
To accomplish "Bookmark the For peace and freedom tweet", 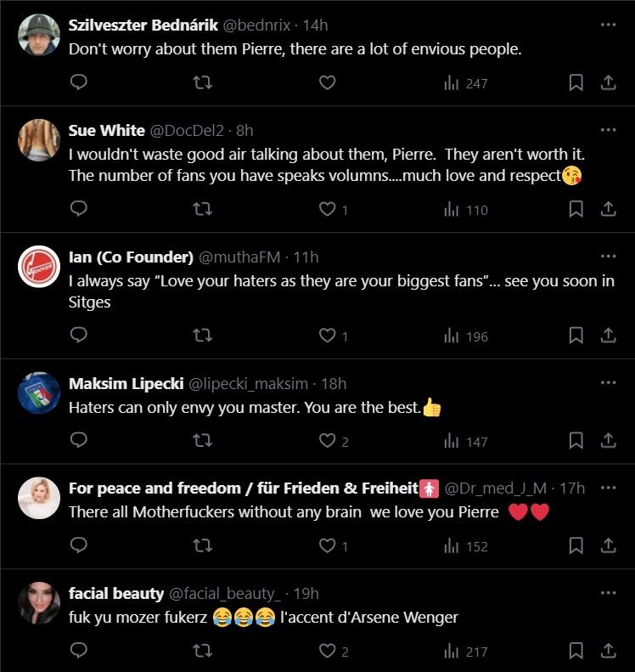I will 576,545.
